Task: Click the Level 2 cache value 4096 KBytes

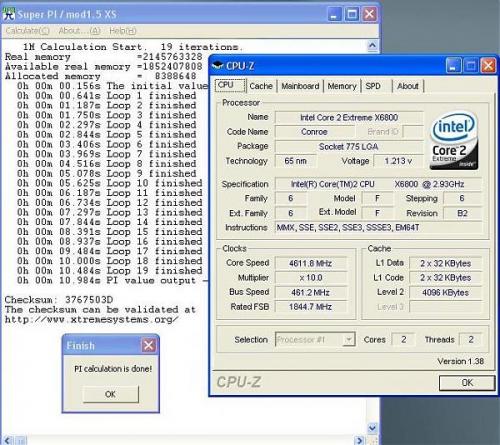Action: (x=446, y=292)
